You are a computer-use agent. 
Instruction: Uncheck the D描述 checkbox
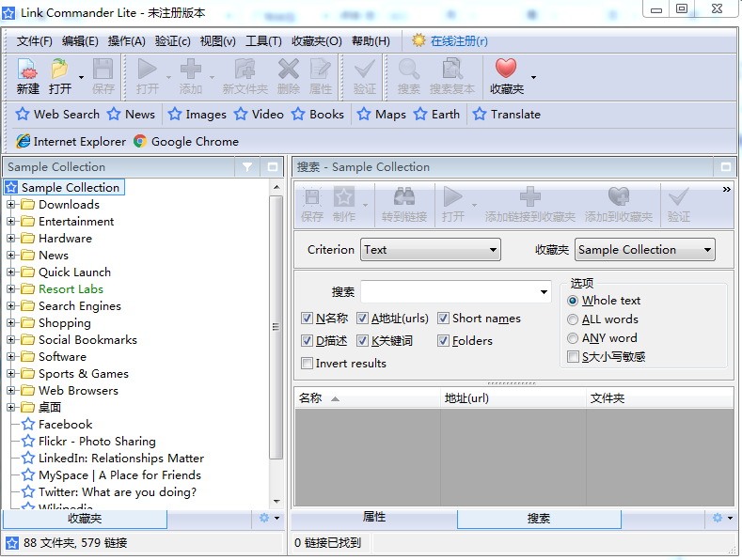[x=307, y=340]
